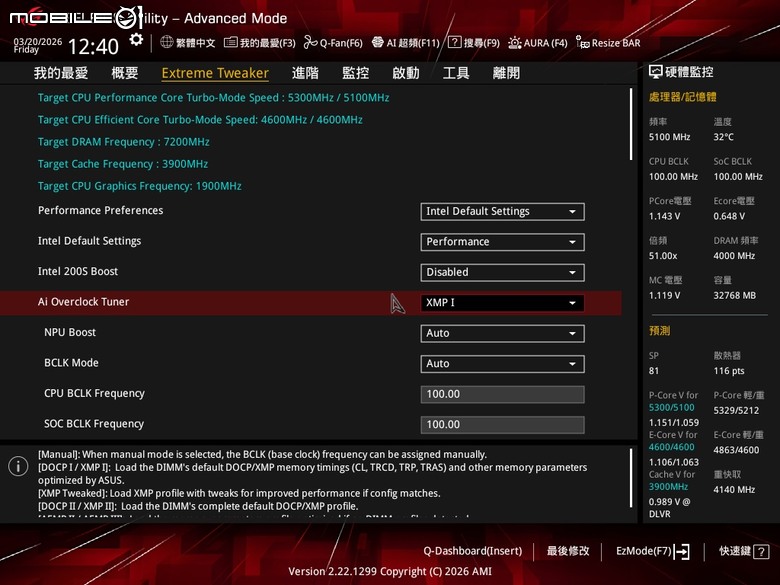The image size is (780, 585).
Task: Click the hardware monitor screen icon
Action: 656,72
